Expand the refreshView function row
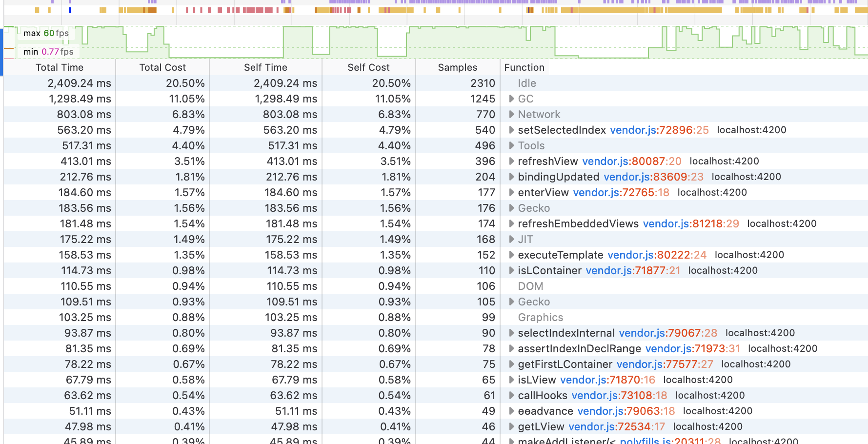This screenshot has height=444, width=868. (x=511, y=161)
